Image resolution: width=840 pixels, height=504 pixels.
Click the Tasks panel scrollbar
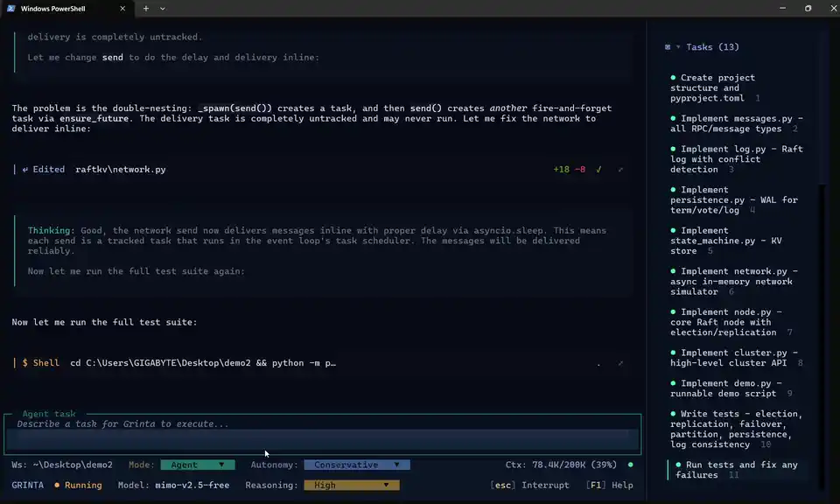pos(823,338)
